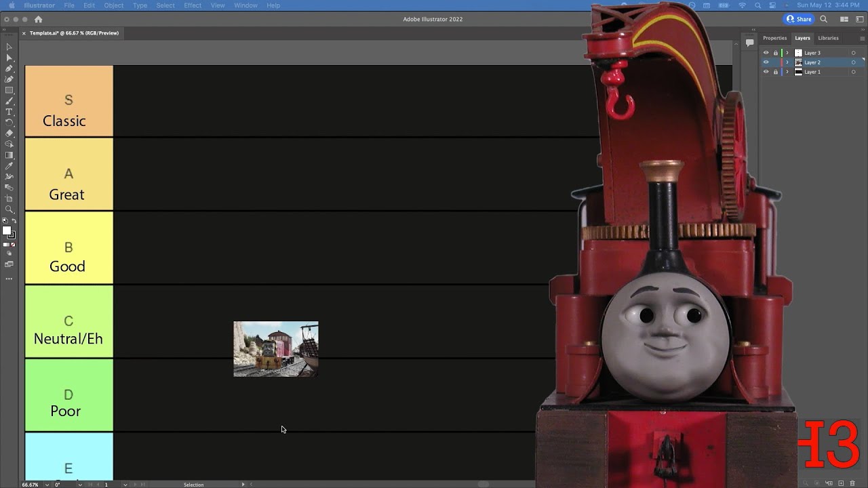The image size is (868, 488).
Task: Expand Layer 1 contents
Action: pos(787,72)
